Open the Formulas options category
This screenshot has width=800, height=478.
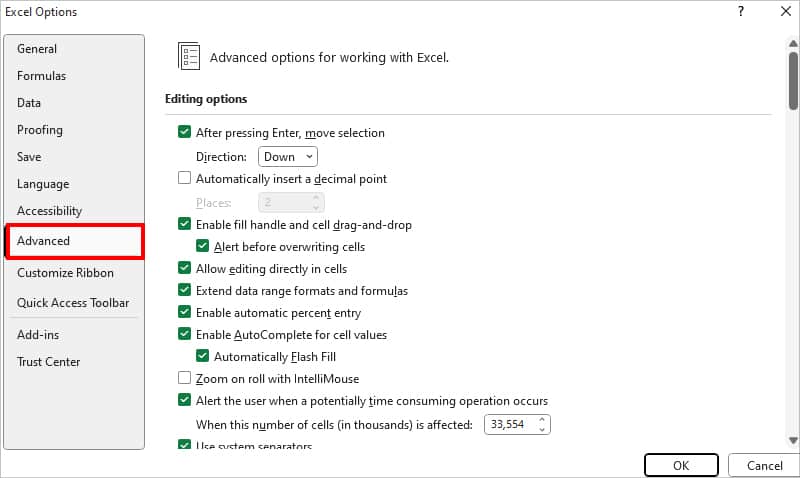tap(41, 76)
